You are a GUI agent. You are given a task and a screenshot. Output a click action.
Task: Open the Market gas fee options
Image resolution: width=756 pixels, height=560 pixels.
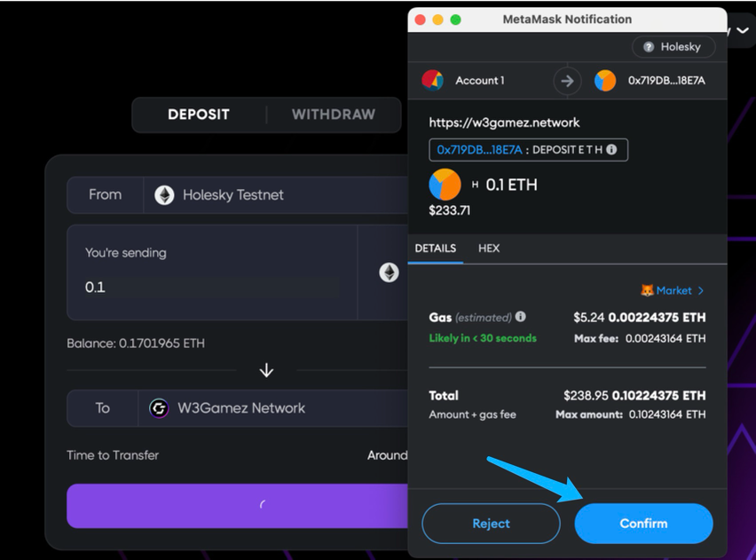[673, 290]
